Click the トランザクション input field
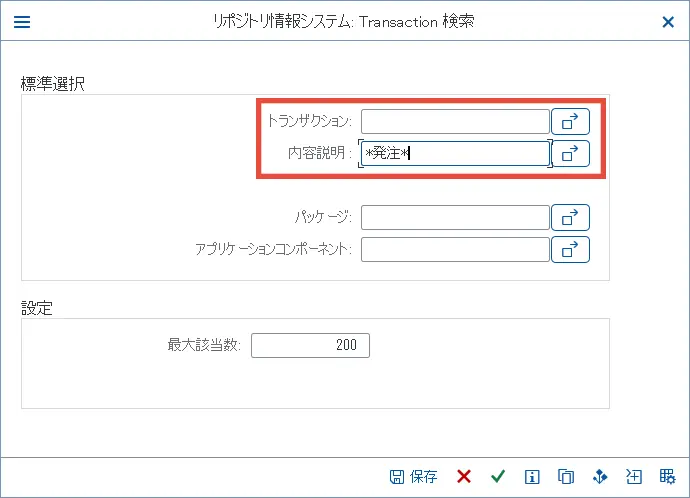 (455, 121)
